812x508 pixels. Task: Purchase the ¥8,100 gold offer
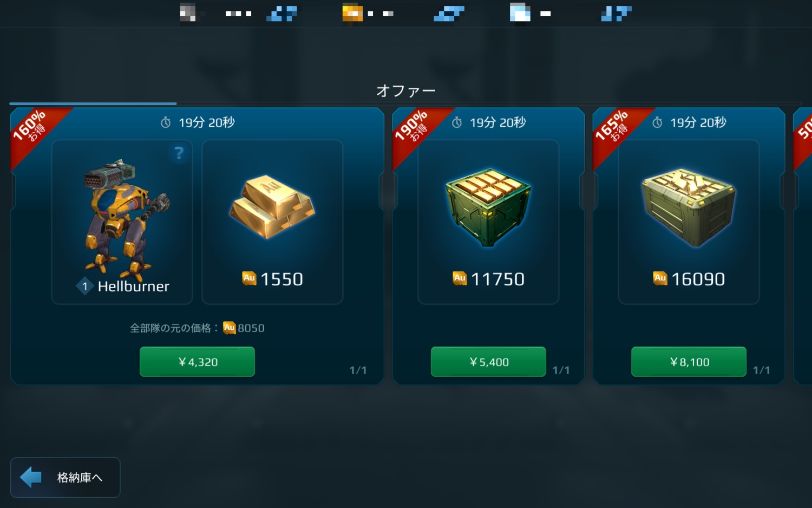point(689,362)
